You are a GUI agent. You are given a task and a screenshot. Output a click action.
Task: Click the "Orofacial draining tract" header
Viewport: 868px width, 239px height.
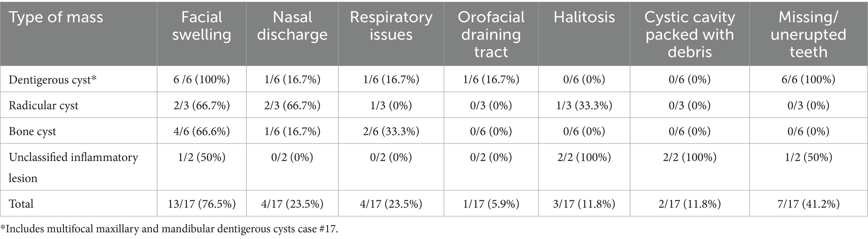click(491, 35)
